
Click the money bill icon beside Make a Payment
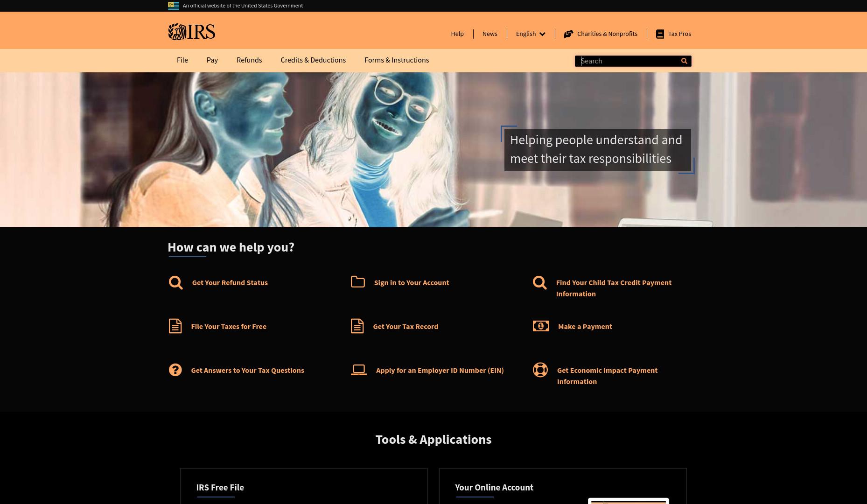click(x=541, y=326)
